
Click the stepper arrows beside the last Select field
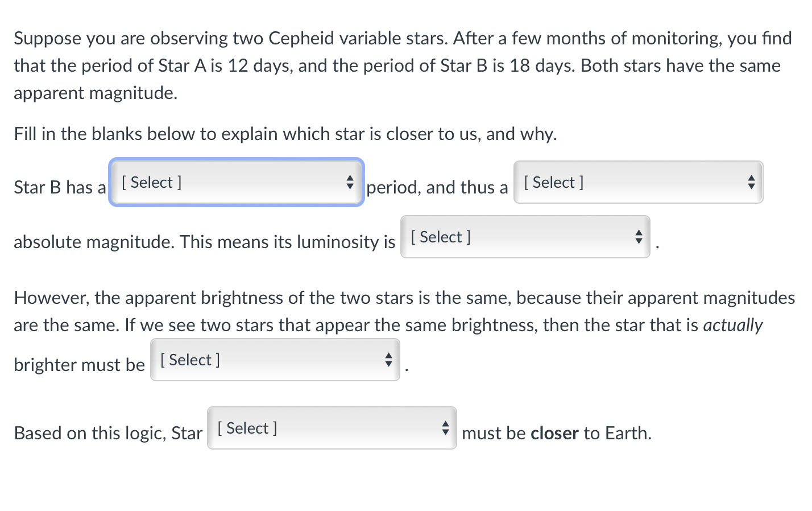point(445,428)
